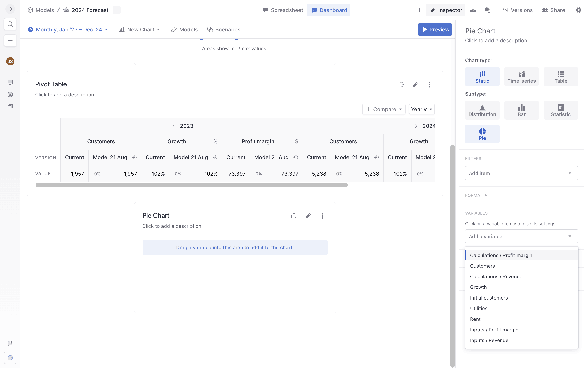Open the Models link in the toolbar
Viewport: 588px width, 368px height.
click(x=184, y=29)
